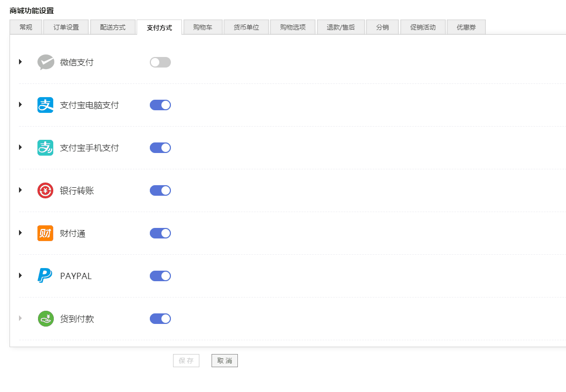Expand 财付通 details arrow
This screenshot has width=566, height=392.
pyautogui.click(x=21, y=233)
